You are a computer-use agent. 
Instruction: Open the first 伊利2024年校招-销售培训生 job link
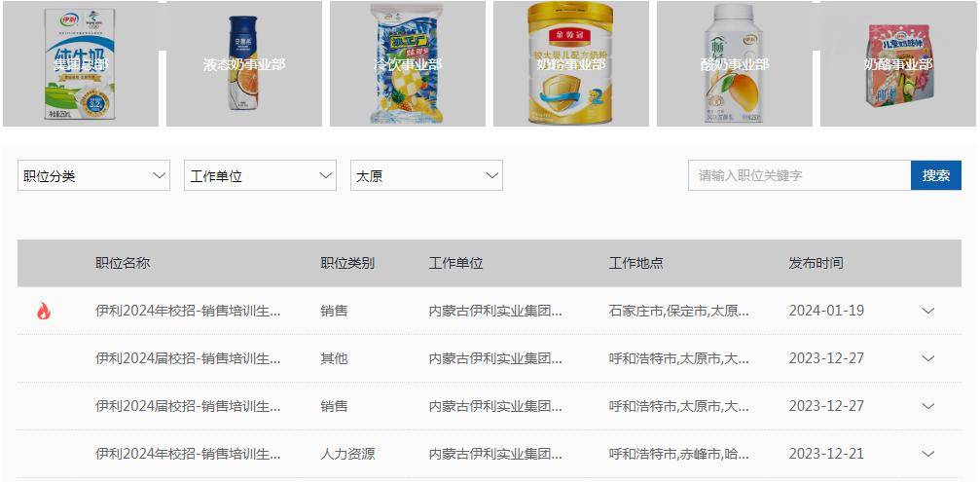[188, 311]
